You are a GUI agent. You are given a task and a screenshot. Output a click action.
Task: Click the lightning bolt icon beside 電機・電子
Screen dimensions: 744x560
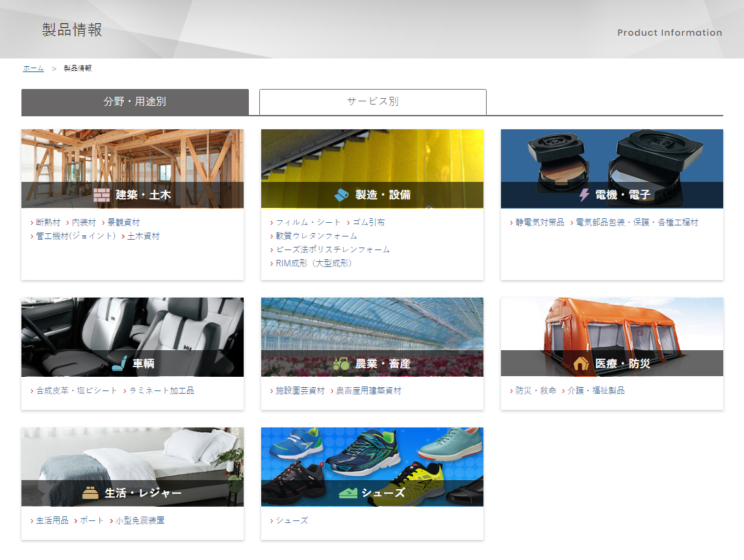pos(584,195)
